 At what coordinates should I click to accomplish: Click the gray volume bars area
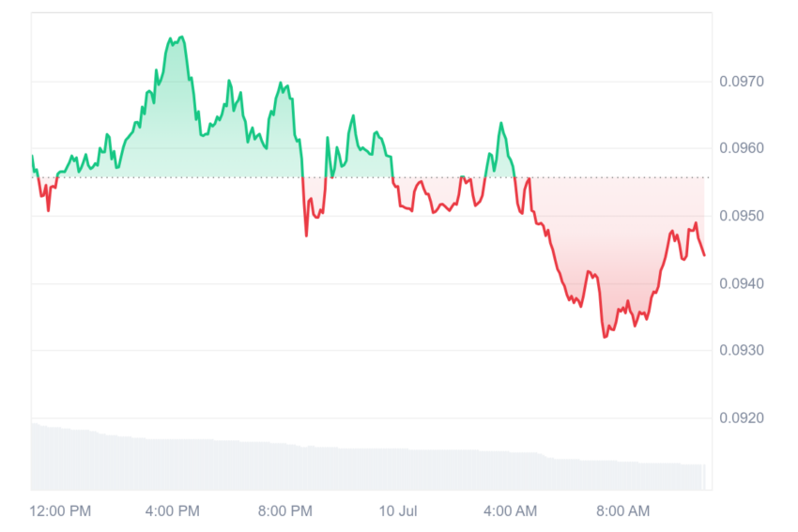[368, 457]
